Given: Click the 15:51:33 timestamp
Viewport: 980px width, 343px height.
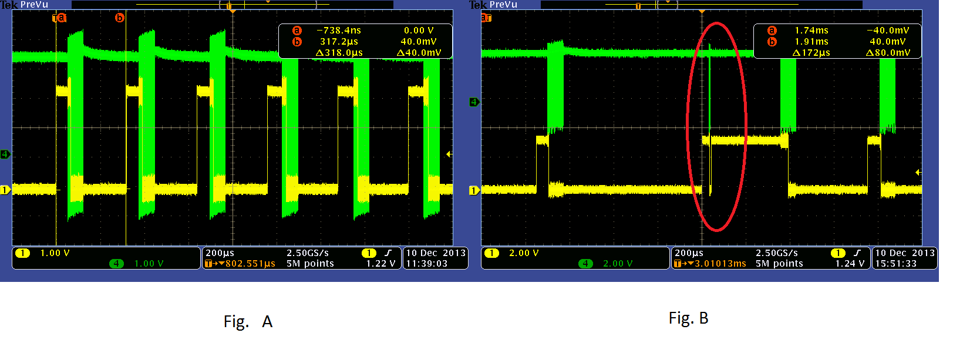Looking at the screenshot, I should [x=896, y=264].
